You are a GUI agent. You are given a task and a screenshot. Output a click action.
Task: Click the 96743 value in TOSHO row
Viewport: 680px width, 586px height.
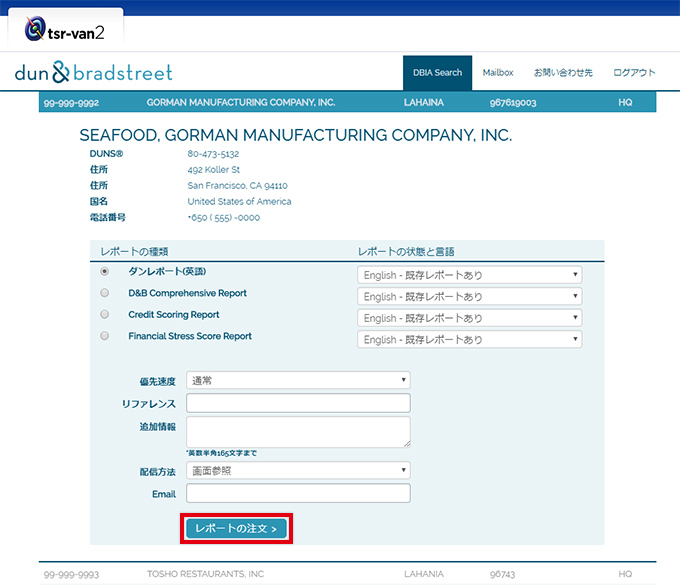(x=502, y=575)
